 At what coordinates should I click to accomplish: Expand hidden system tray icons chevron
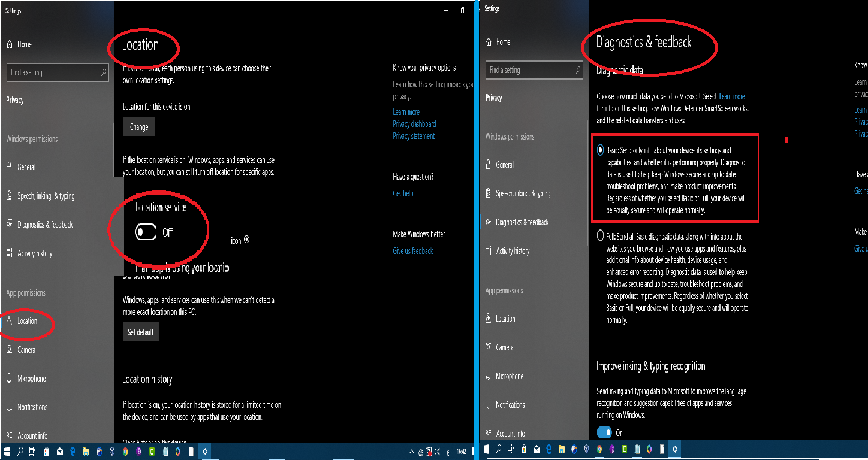pyautogui.click(x=412, y=452)
